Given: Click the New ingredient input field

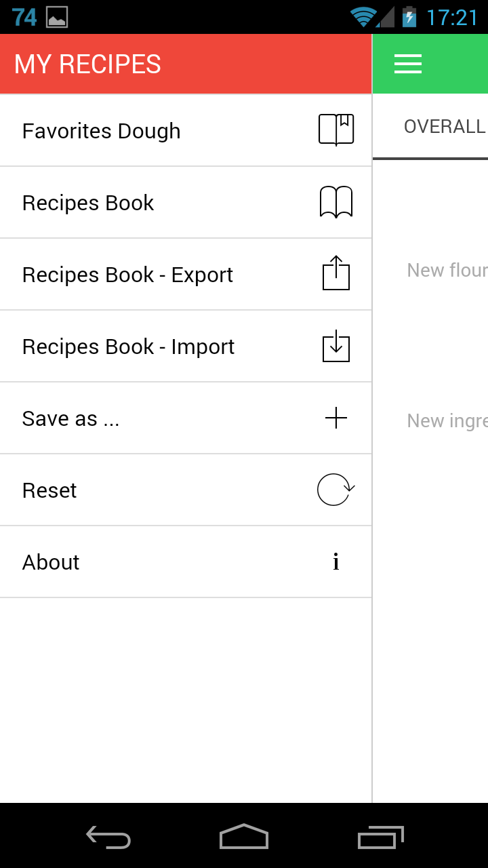Looking at the screenshot, I should click(447, 421).
